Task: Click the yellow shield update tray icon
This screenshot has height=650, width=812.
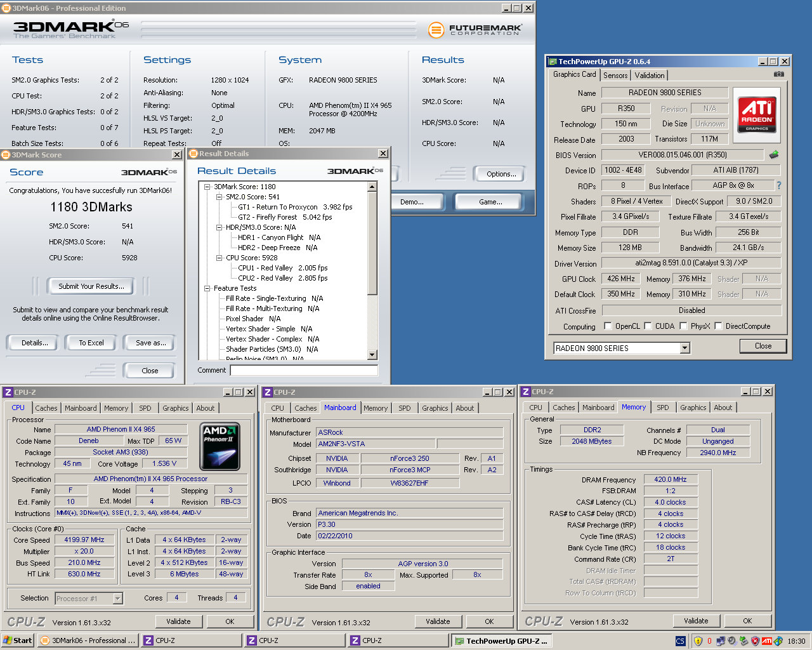Action: [x=698, y=641]
